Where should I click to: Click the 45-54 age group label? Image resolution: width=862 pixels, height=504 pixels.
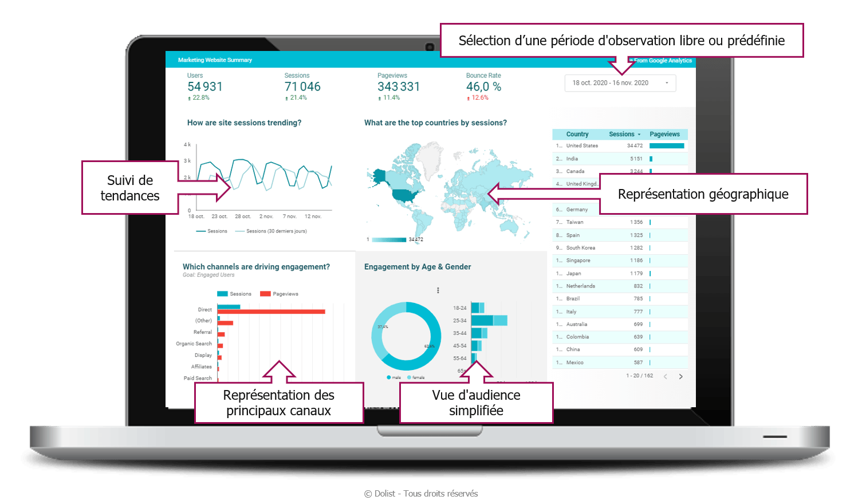(460, 346)
